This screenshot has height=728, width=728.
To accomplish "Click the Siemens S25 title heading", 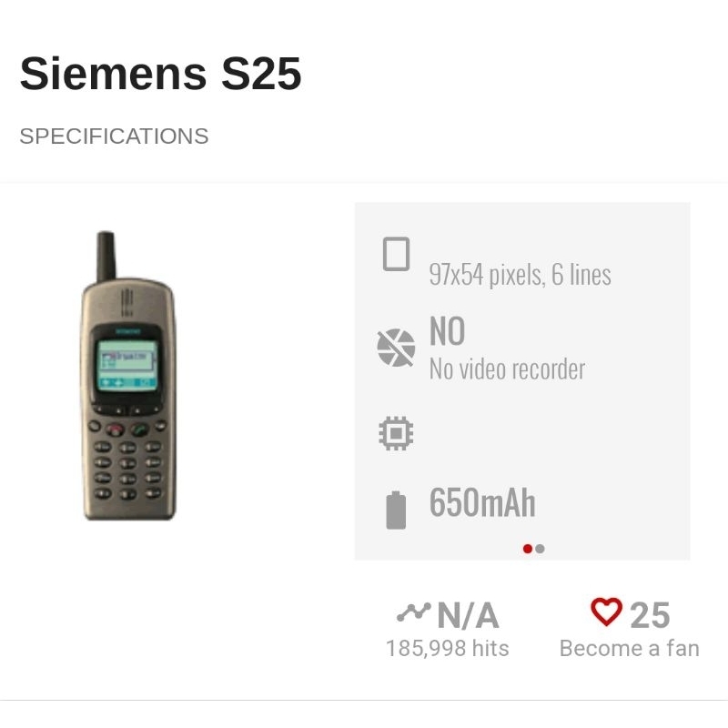I will point(160,75).
